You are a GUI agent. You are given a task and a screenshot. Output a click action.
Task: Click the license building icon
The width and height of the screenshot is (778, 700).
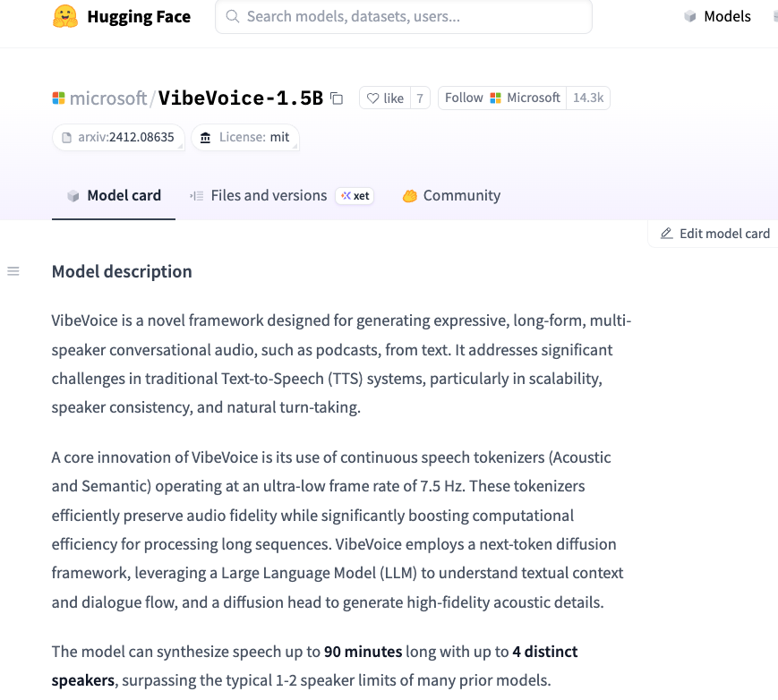click(205, 138)
